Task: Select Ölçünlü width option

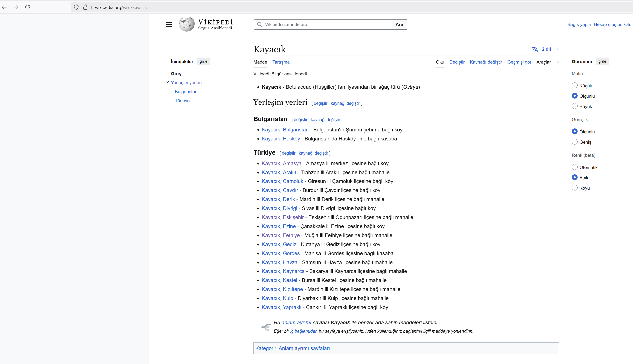Action: (575, 131)
